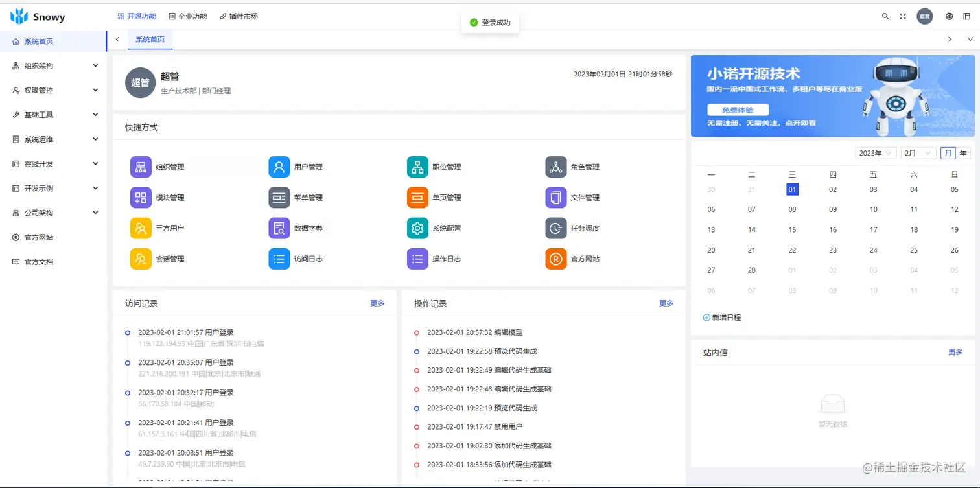This screenshot has width=980, height=488.
Task: Expand the 开发示例 sidebar menu
Action: (x=53, y=189)
